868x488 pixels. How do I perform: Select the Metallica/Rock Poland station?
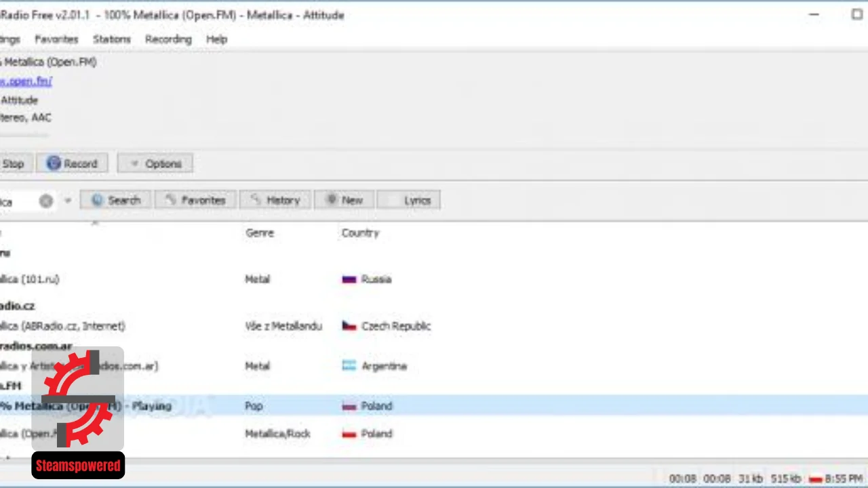(x=434, y=434)
